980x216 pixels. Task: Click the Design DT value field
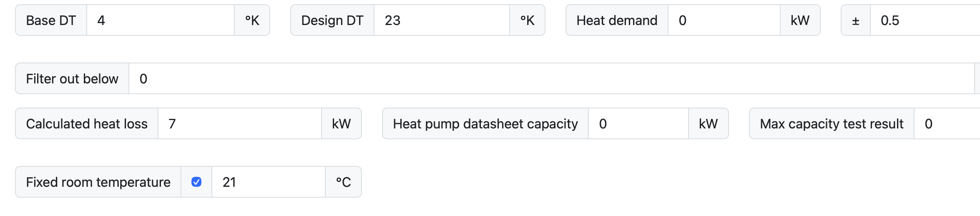pyautogui.click(x=441, y=20)
